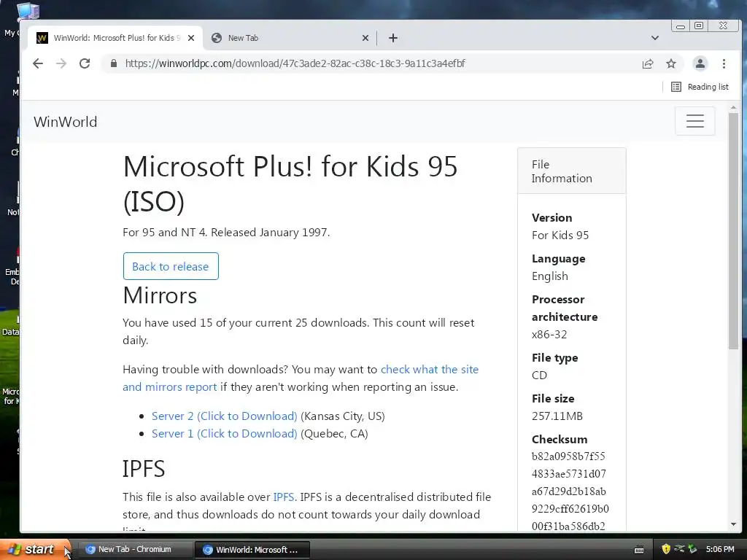Go back using the browser back arrow

38,63
